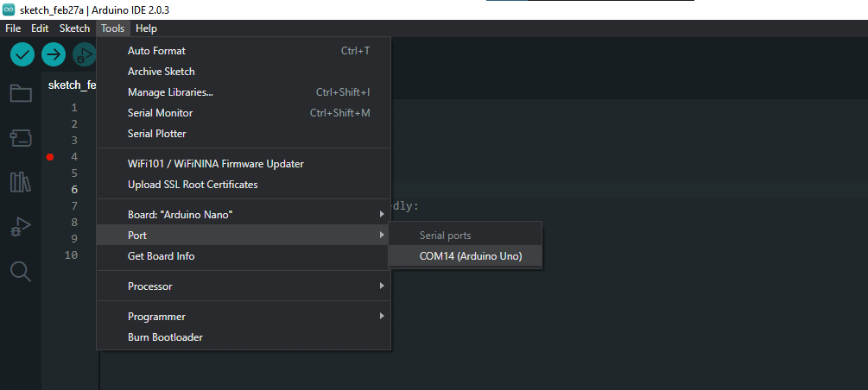Close the open Tools menu
868x390 pixels.
coord(113,28)
